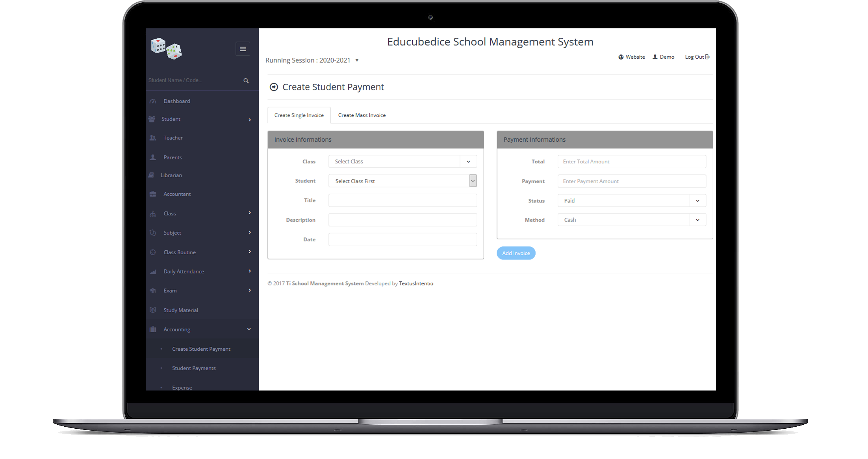Click the Librarian book icon
The height and width of the screenshot is (459, 868).
(151, 175)
